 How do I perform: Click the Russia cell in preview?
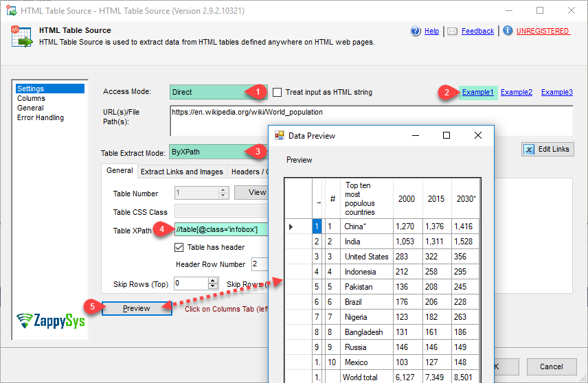click(367, 347)
